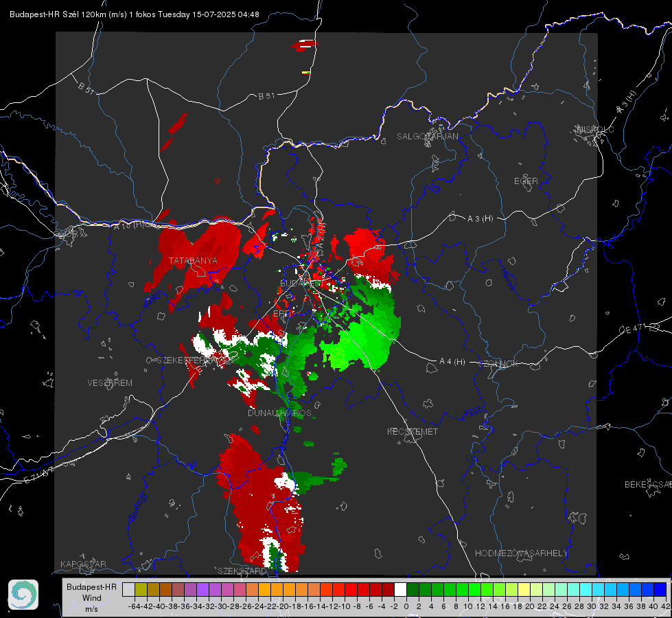Click the legend value '0'
The height and width of the screenshot is (618, 672).
coord(406,606)
